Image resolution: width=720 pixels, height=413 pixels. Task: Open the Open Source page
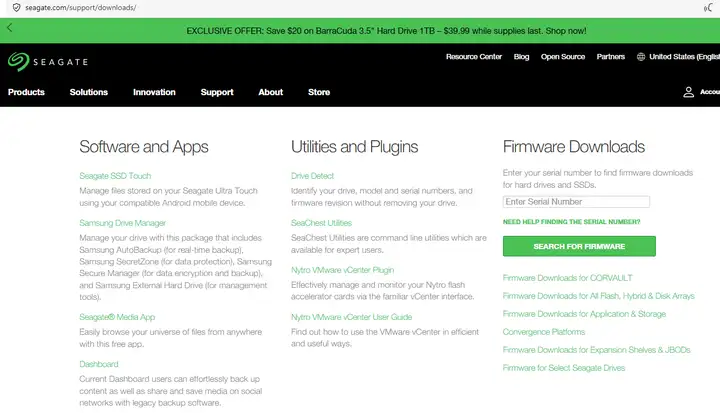click(x=563, y=57)
